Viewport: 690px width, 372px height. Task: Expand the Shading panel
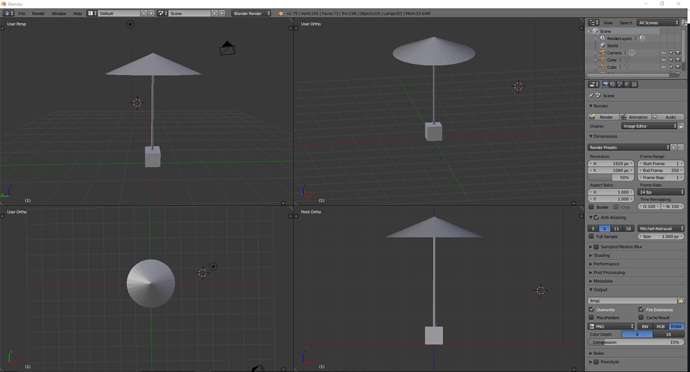coord(601,255)
